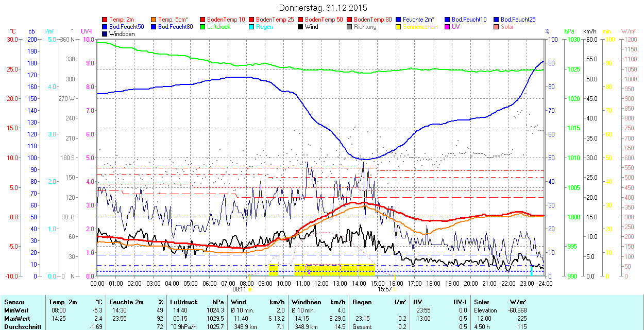644x330 pixels.
Task: Click the dark blue Windböen legend square
Action: click(x=105, y=34)
